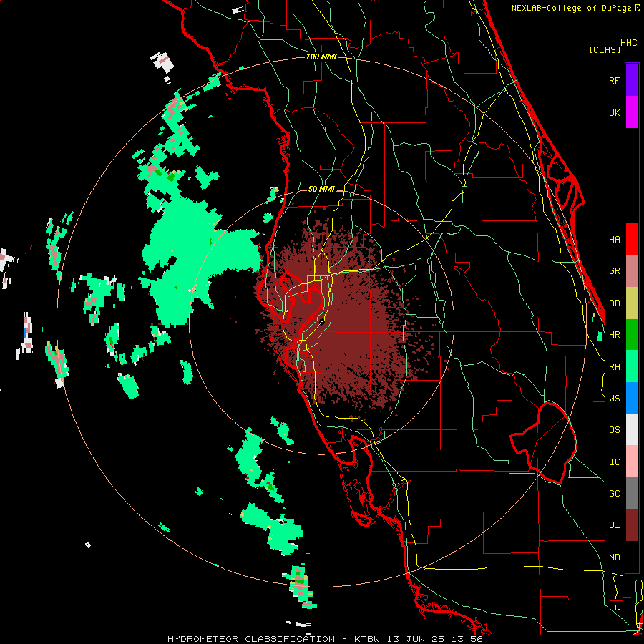Click the thick red lake outline in the southeast
Image resolution: width=644 pixels, height=644 pixels.
(544, 443)
